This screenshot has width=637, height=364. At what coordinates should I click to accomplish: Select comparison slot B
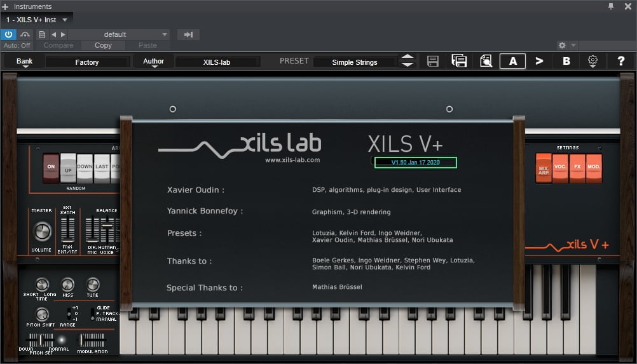pyautogui.click(x=566, y=61)
